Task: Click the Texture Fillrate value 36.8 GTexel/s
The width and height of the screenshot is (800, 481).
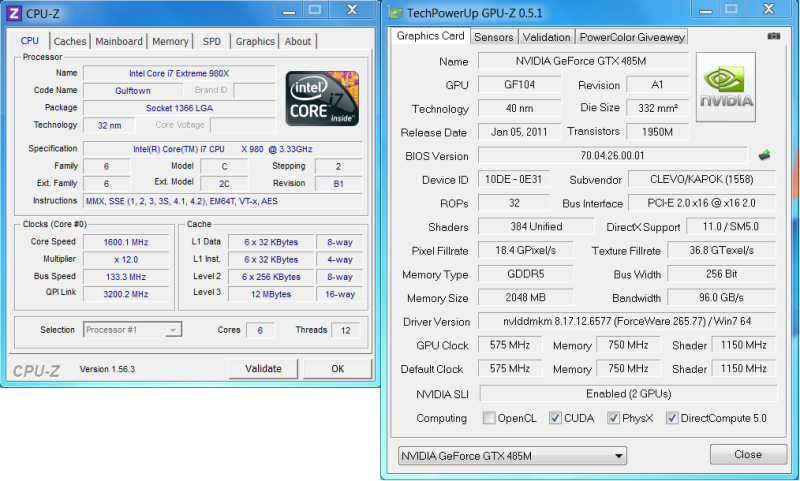Action: [721, 250]
